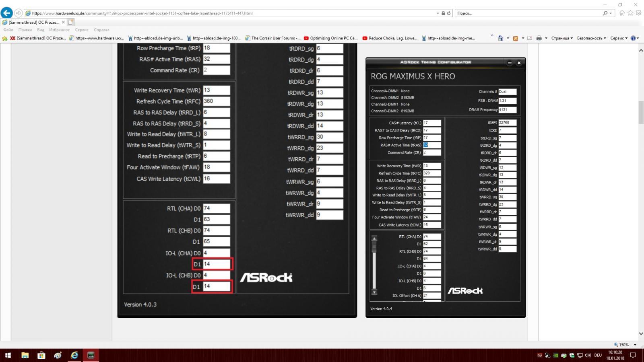Screen dimensions: 644x362
Task: Click the page vertical scrollbar thumb
Action: click(x=641, y=113)
